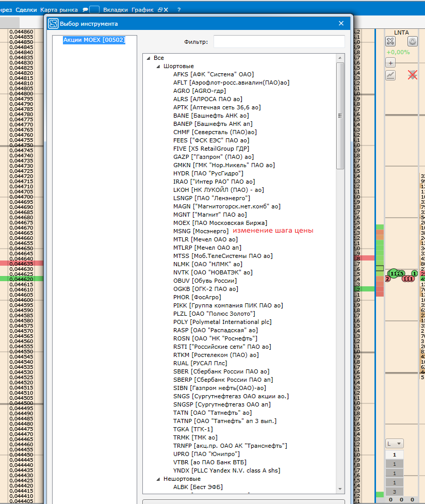This screenshot has height=504, width=425.
Task: Select AFKS [АФК "Система" ОАО]
Action: pos(214,74)
